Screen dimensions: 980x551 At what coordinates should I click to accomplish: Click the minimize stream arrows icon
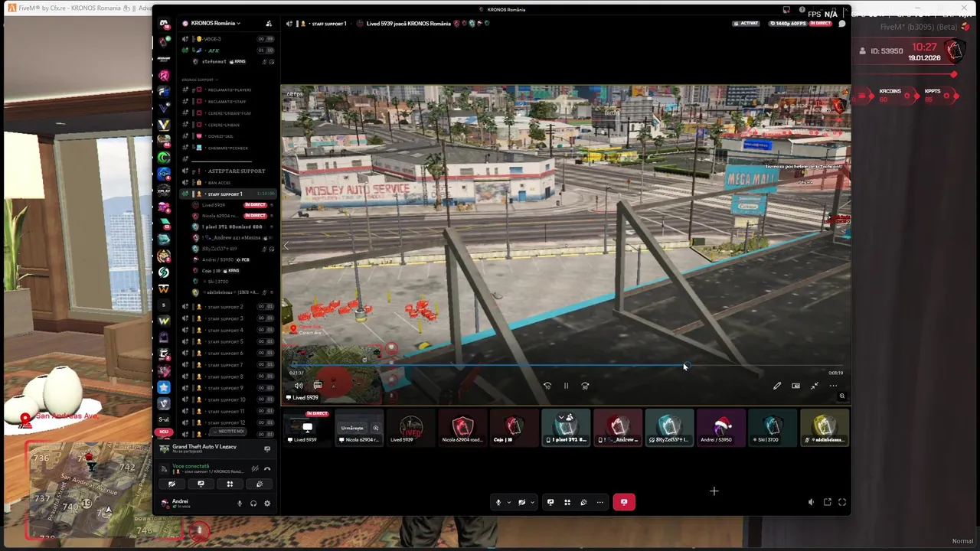(x=815, y=386)
